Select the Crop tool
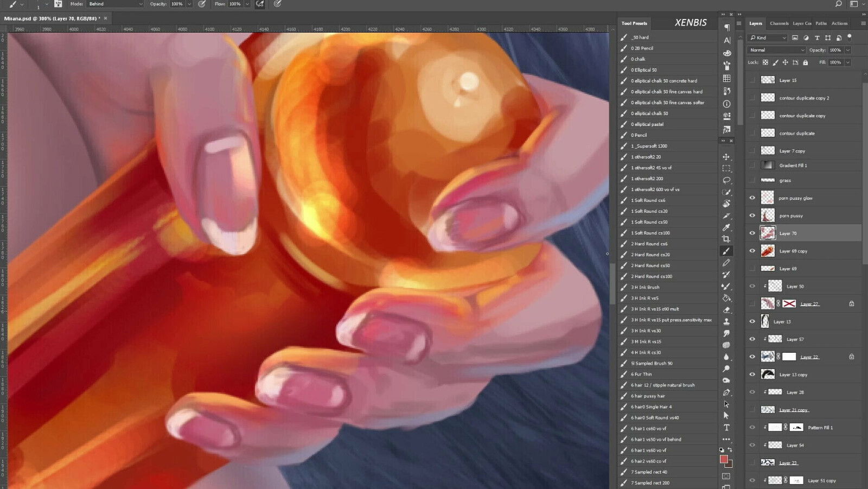 click(726, 239)
